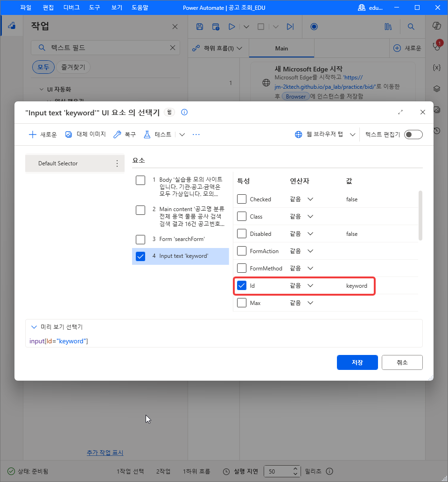
Task: Open the 보기 menu
Action: pos(117,7)
